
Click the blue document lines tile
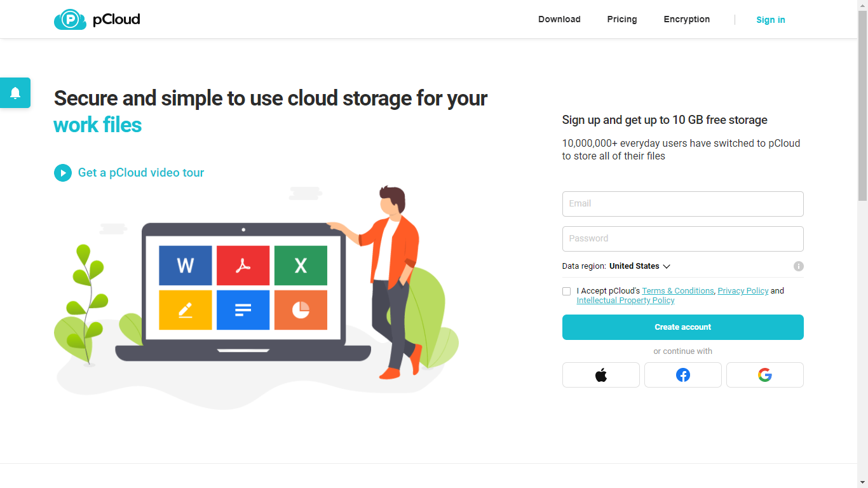point(243,310)
